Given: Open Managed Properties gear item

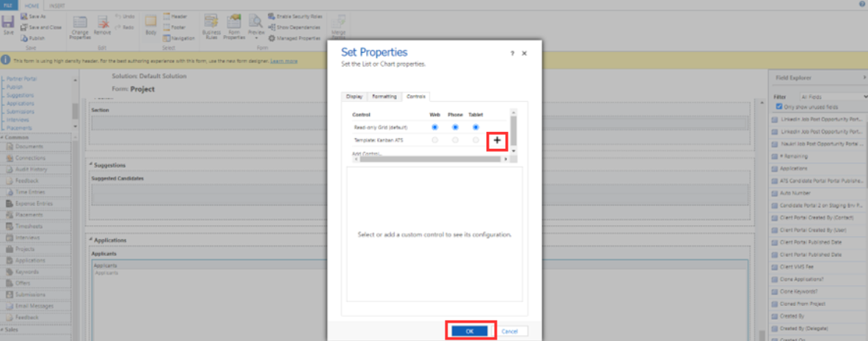Looking at the screenshot, I should tap(294, 38).
